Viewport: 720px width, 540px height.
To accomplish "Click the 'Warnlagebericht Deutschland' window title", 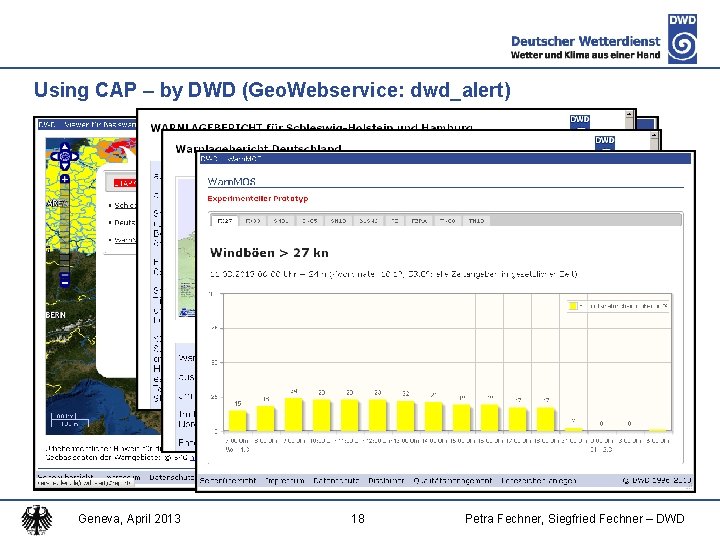I will click(258, 148).
